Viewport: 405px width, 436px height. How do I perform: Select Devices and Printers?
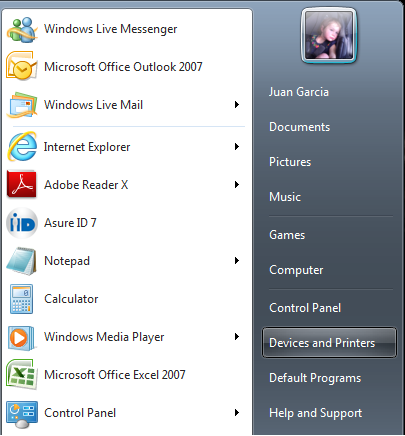coord(329,343)
